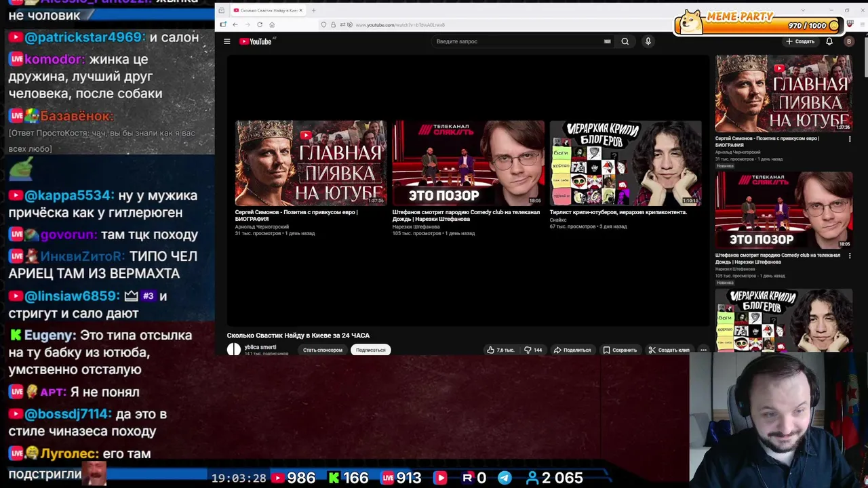The width and height of the screenshot is (868, 488).
Task: Open the more actions ellipsis under the video
Action: (x=703, y=350)
